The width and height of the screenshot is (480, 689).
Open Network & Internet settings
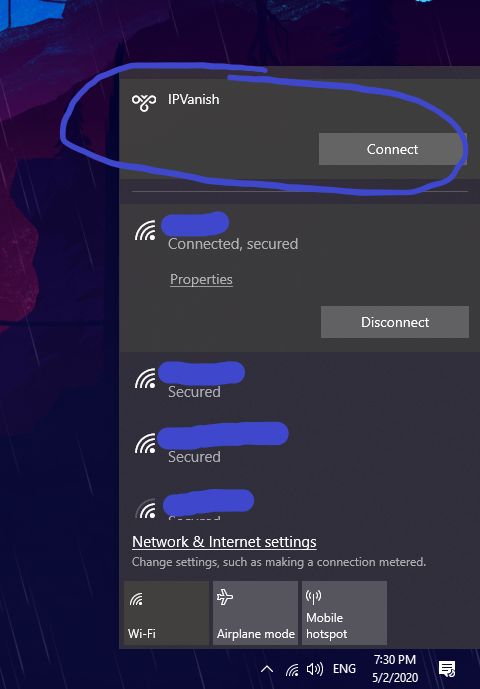click(224, 542)
